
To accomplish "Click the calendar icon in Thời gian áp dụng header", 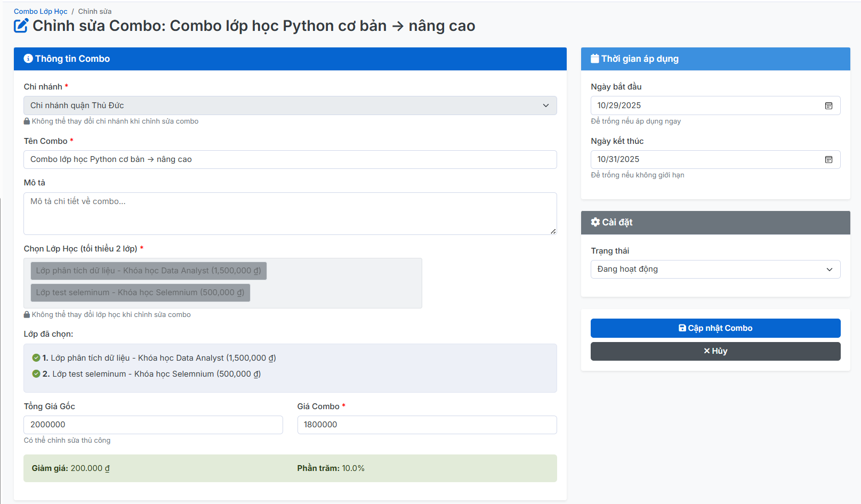I will click(x=594, y=59).
